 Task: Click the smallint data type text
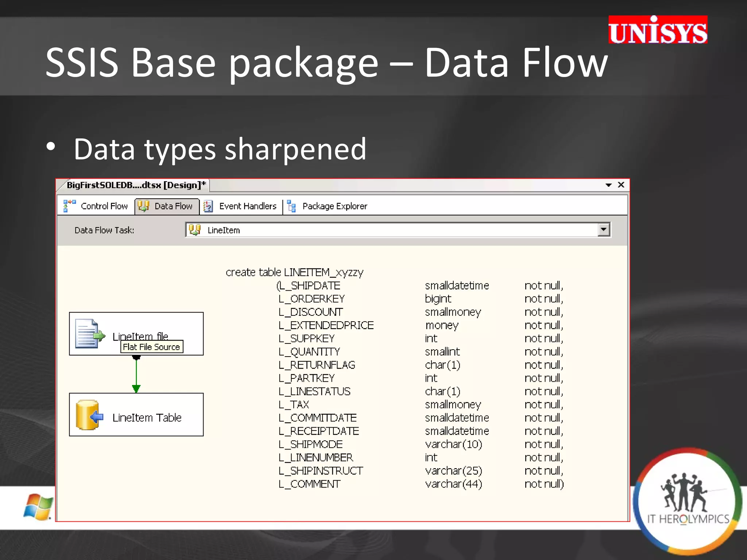pyautogui.click(x=442, y=352)
